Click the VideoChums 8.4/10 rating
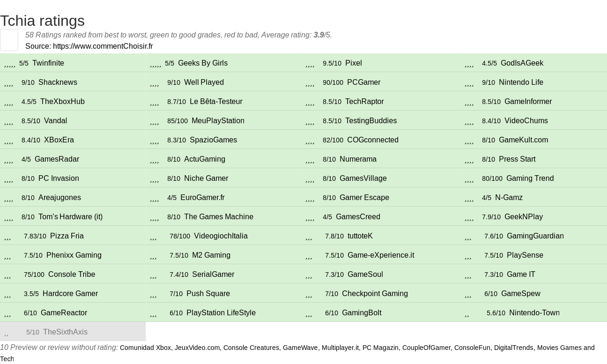The width and height of the screenshot is (607, 364). tap(534, 120)
